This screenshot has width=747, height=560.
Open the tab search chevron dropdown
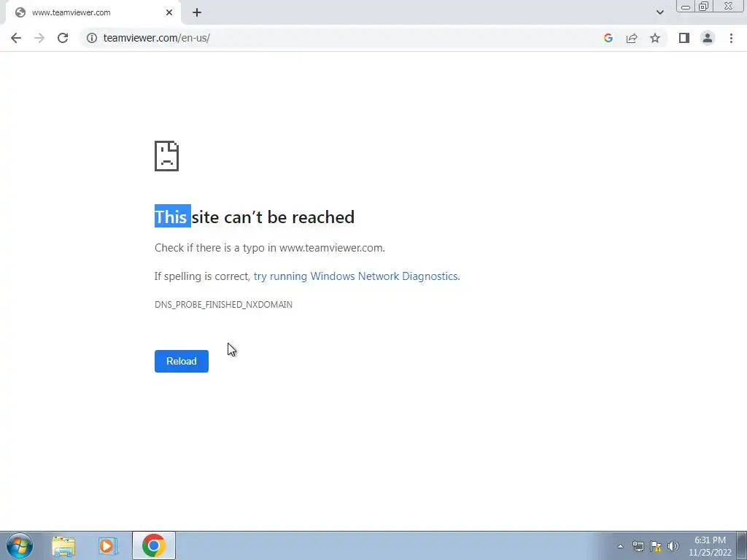[x=659, y=12]
